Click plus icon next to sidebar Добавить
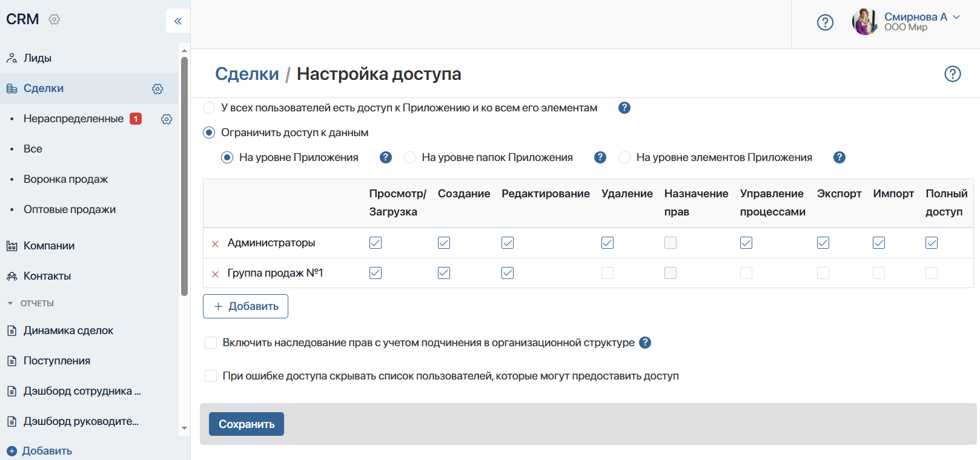Screen dimensions: 980x460 coord(12,451)
